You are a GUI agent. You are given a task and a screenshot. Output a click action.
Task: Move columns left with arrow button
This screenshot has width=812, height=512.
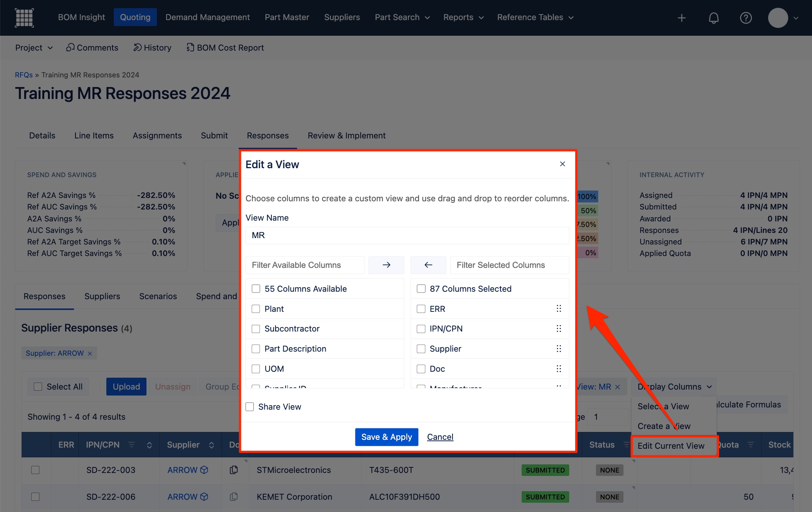(x=428, y=265)
